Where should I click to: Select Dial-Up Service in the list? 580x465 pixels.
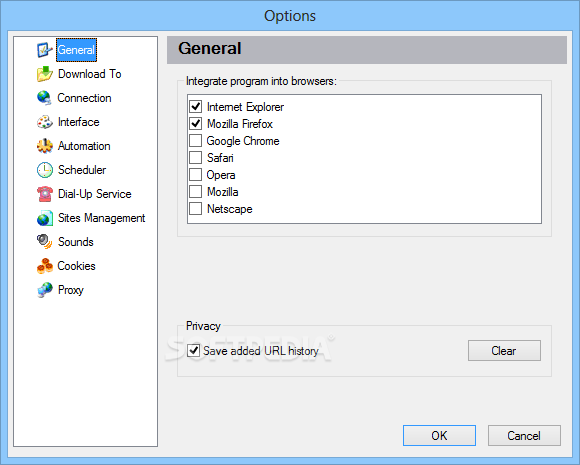coord(95,194)
